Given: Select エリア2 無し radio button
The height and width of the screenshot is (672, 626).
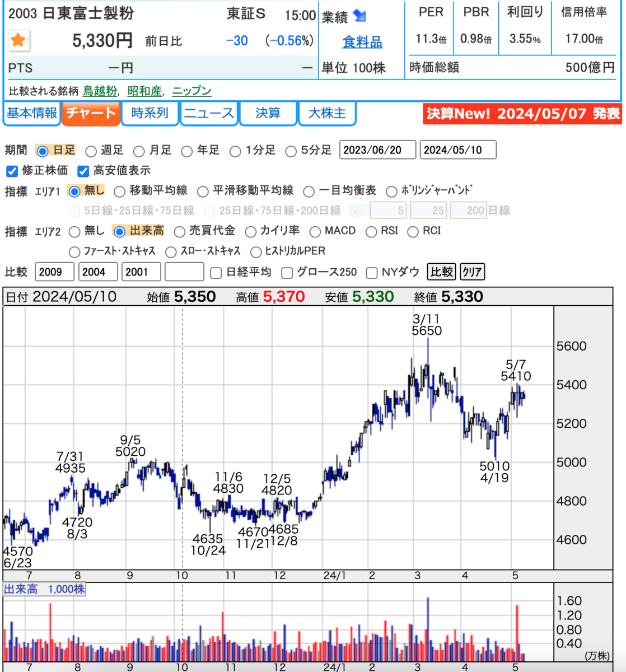Looking at the screenshot, I should 74,232.
